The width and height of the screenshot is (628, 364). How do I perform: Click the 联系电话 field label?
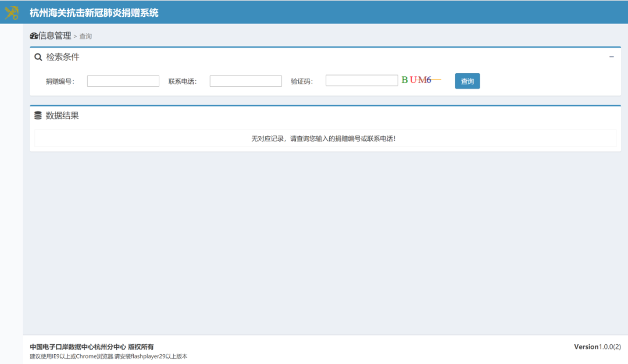(x=183, y=81)
